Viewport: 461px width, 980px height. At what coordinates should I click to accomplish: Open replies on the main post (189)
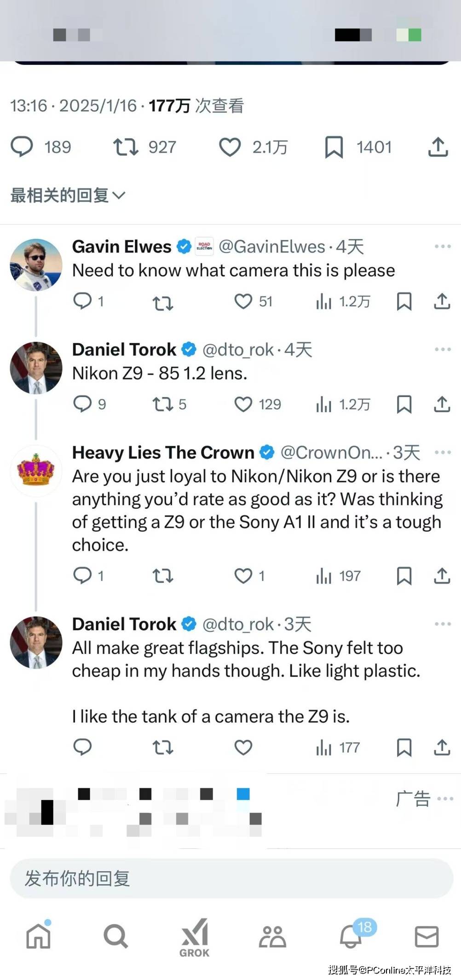click(x=22, y=147)
